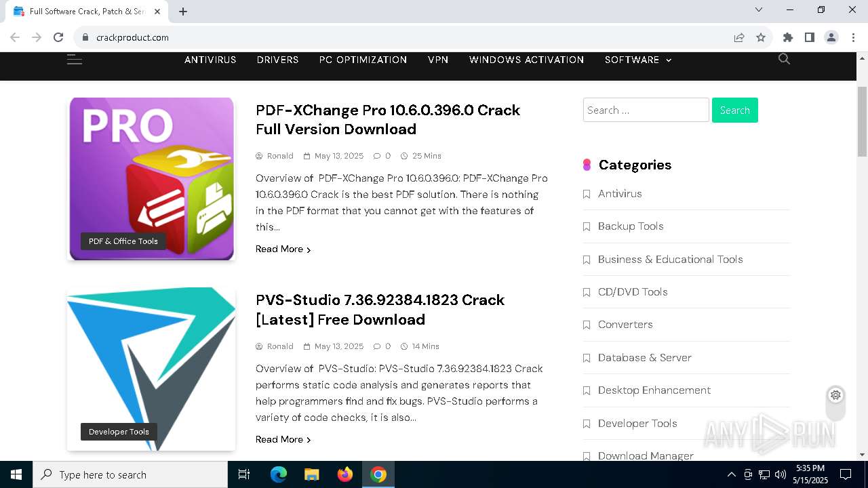
Task: Open the volume speaker tray icon
Action: [x=780, y=474]
